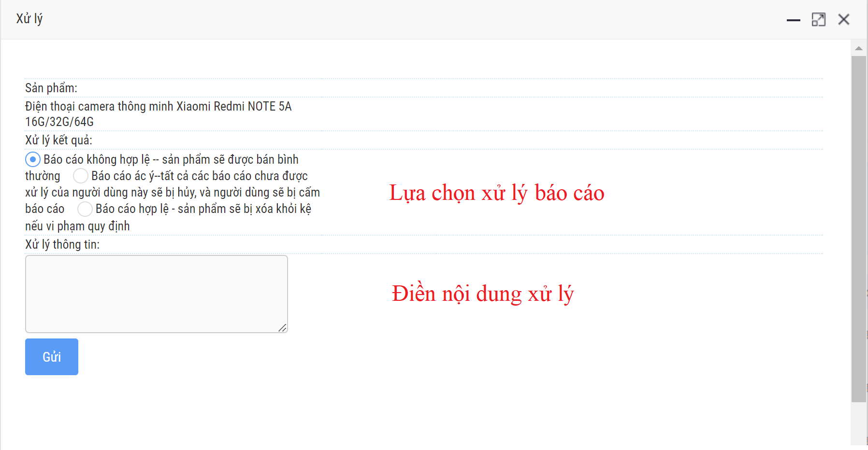Focus the 'Xử lý thông tin' text area
Image resolution: width=868 pixels, height=450 pixels.
[x=156, y=294]
